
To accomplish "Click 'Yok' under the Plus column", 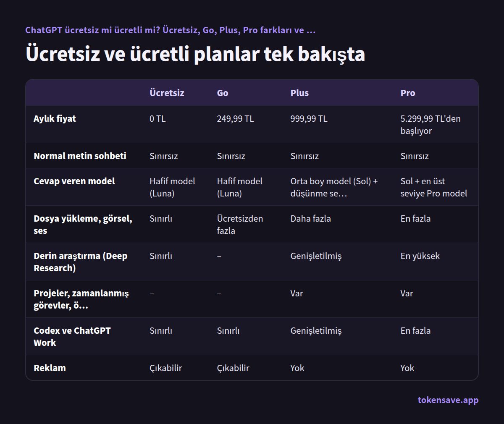I will (x=297, y=368).
